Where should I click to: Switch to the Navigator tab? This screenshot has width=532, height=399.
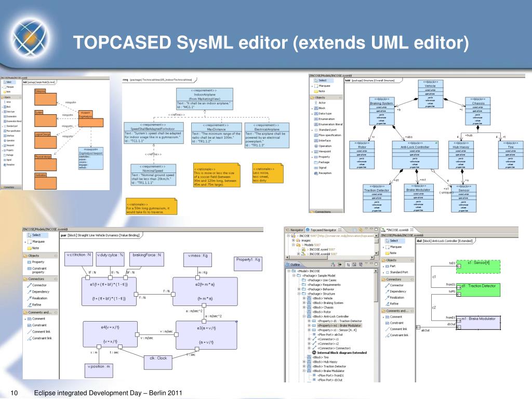[295, 230]
